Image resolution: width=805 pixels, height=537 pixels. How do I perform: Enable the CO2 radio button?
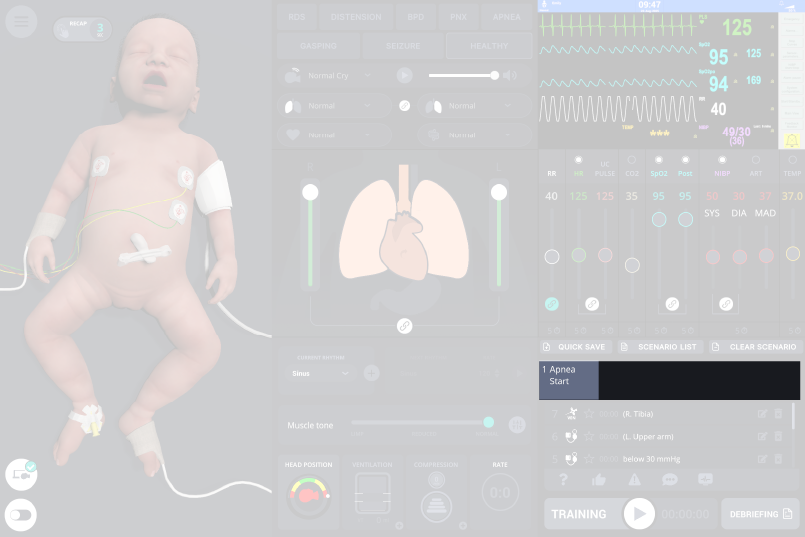(x=632, y=160)
